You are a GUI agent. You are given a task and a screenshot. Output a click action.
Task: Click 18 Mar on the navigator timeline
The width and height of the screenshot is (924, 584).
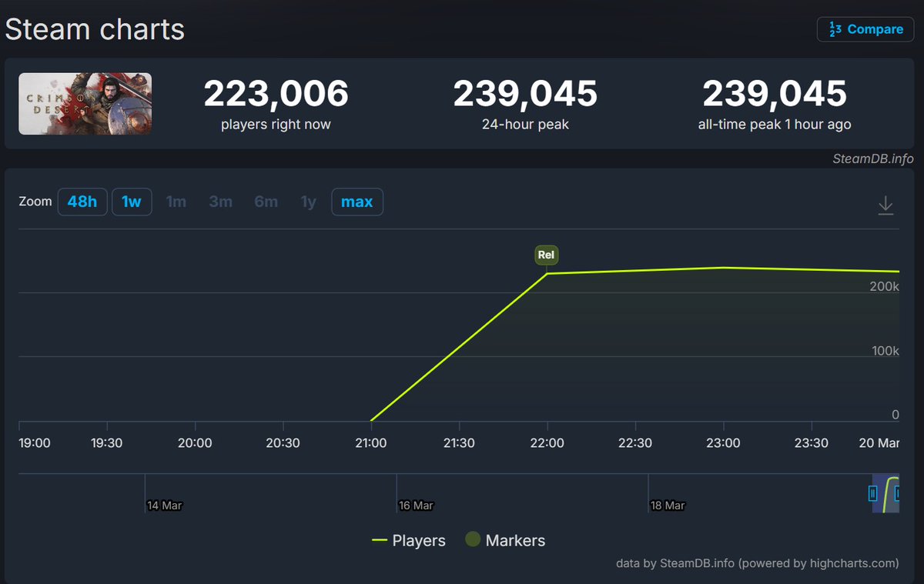pyautogui.click(x=668, y=506)
